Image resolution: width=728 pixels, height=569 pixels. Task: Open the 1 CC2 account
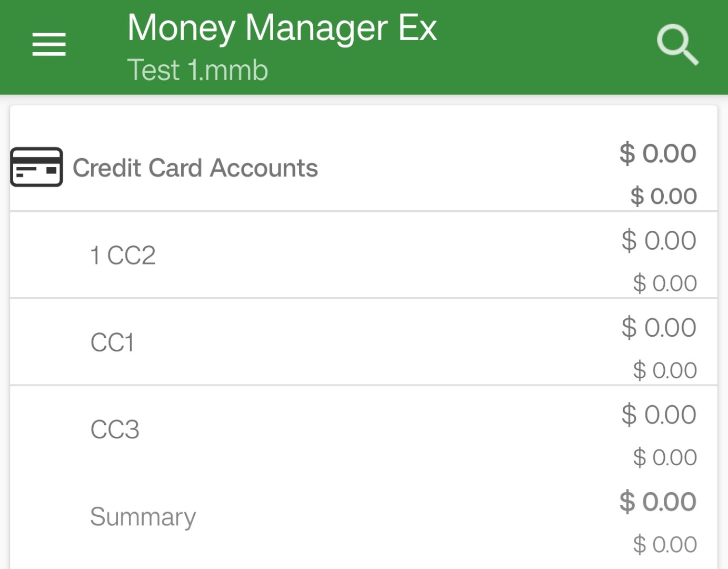tap(123, 256)
